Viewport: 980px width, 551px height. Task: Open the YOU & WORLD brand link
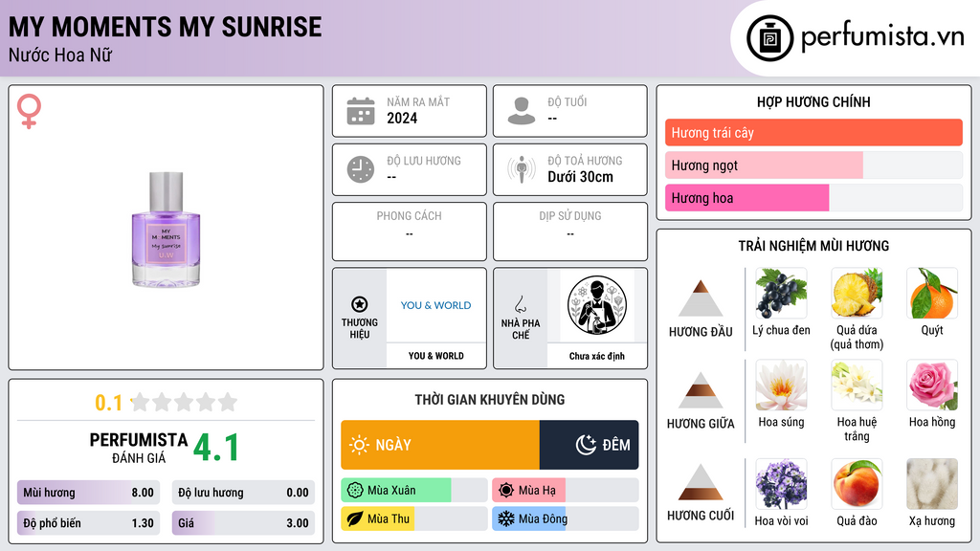(435, 305)
